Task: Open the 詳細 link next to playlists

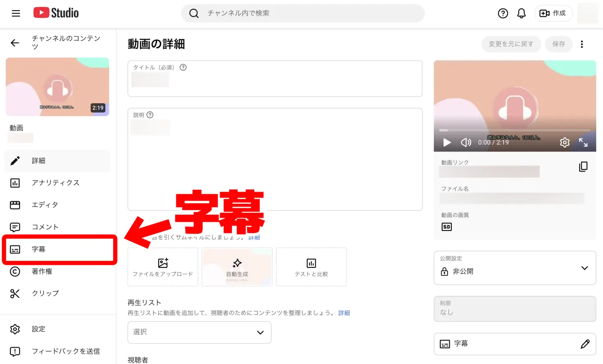Action: pos(344,313)
